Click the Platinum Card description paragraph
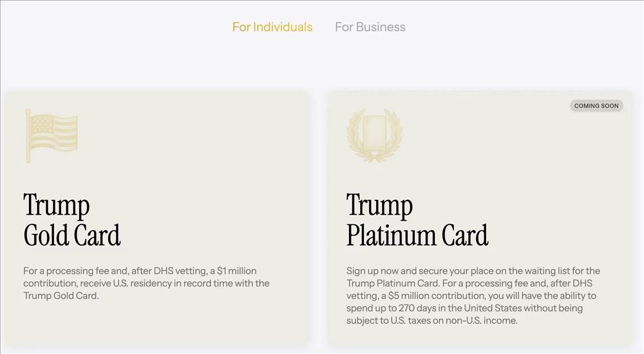This screenshot has height=354, width=644. point(473,295)
